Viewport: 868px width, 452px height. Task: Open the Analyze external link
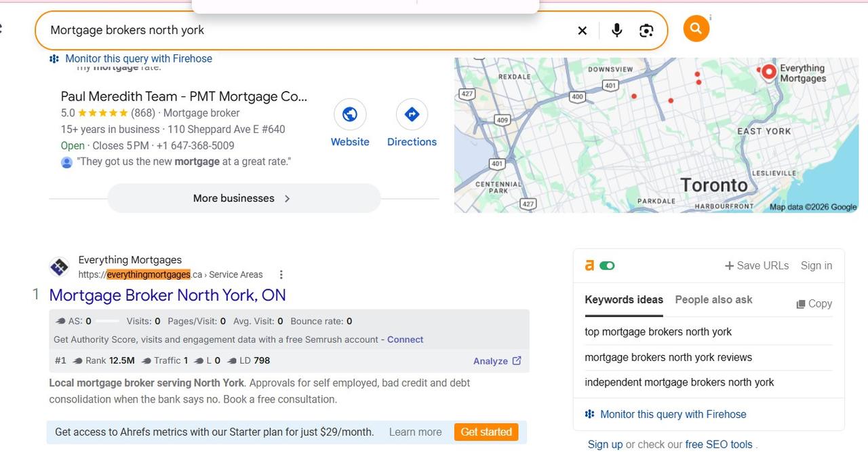(x=497, y=361)
